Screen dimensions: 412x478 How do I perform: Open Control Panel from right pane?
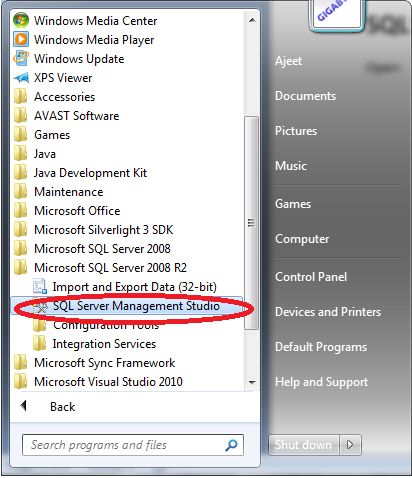click(x=311, y=277)
